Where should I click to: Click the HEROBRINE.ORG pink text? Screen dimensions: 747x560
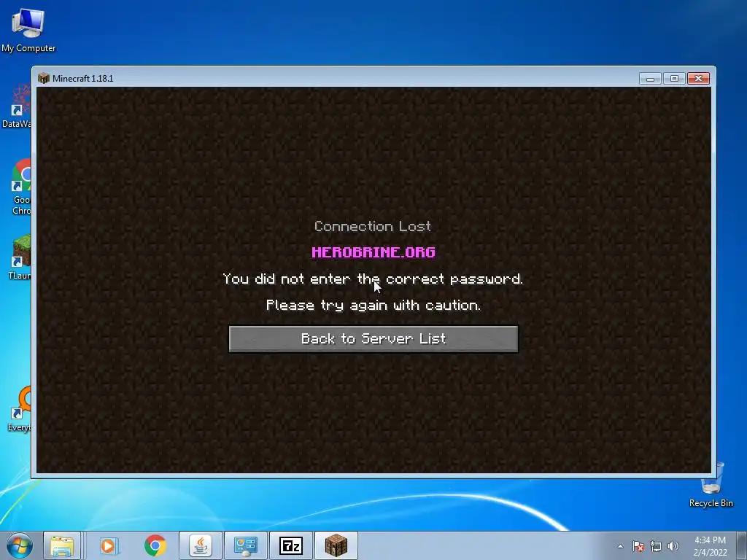coord(373,252)
